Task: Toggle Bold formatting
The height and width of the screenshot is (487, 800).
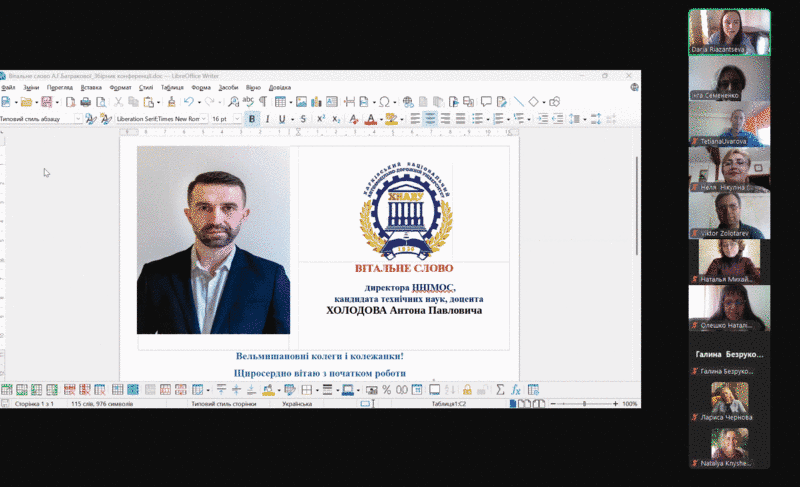Action: click(252, 119)
